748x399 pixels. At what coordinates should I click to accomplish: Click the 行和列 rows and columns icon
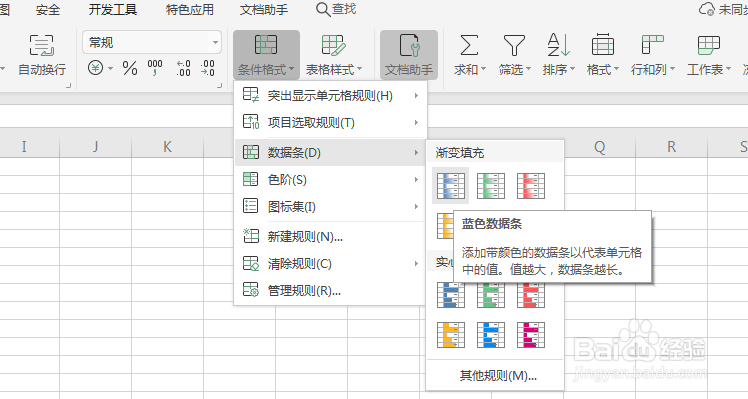[x=652, y=45]
